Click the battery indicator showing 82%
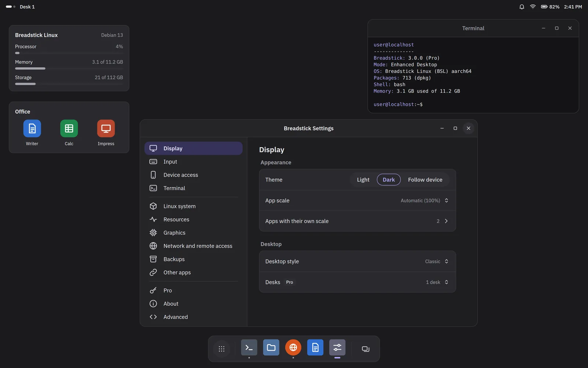This screenshot has height=368, width=588. coord(550,7)
